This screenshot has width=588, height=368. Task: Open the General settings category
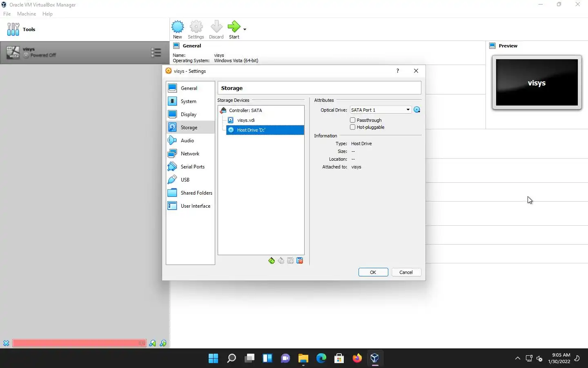point(190,88)
